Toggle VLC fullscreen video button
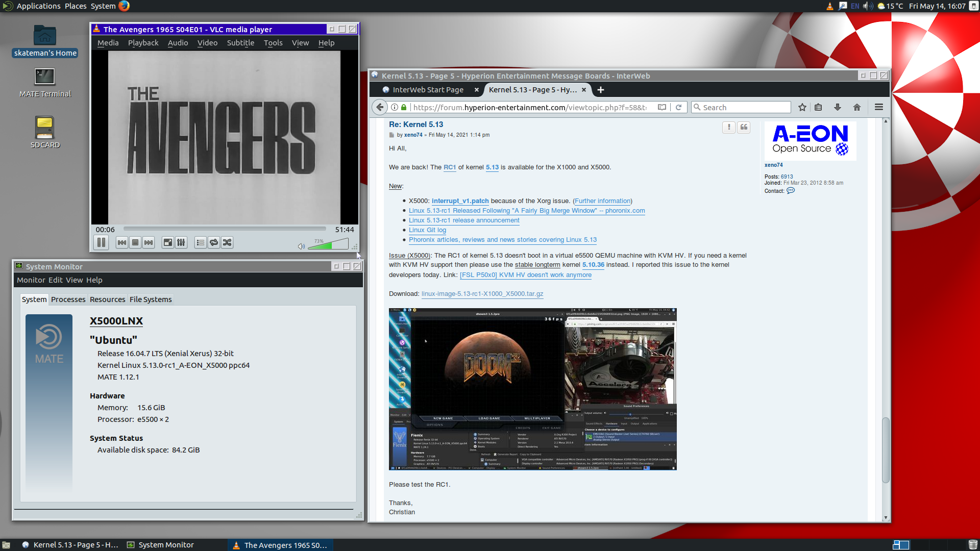The image size is (980, 551). pos(168,243)
